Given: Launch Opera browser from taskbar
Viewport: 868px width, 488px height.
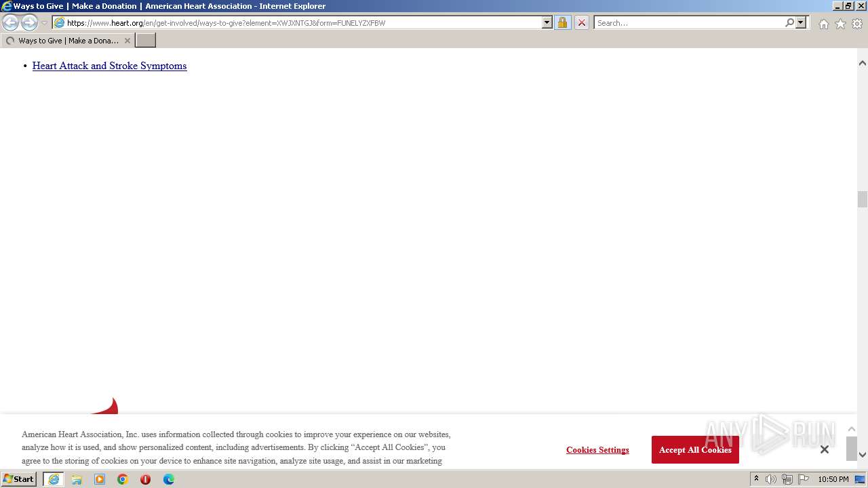Looking at the screenshot, I should (145, 479).
